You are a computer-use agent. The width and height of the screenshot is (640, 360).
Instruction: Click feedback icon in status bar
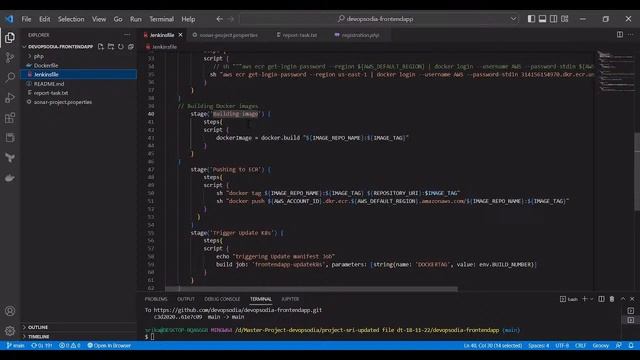point(619,345)
